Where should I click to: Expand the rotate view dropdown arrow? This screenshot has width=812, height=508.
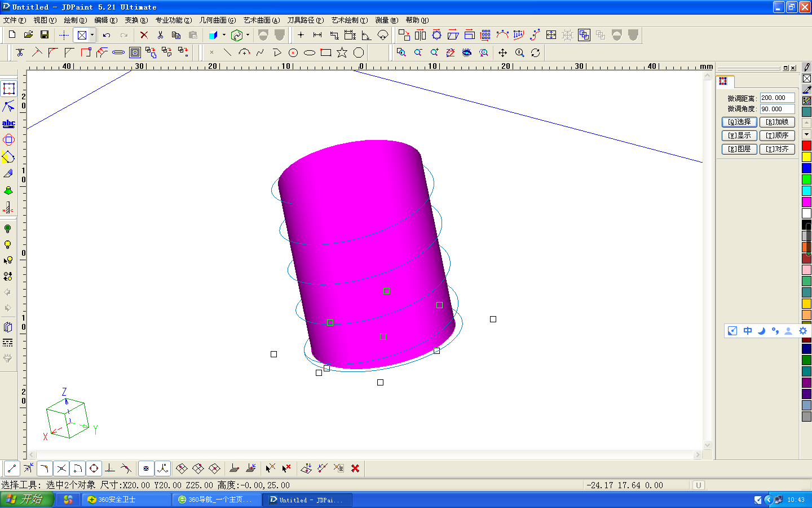point(248,35)
